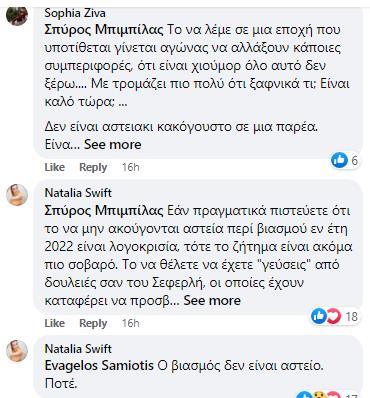Click Natalia Swift's avatar on third comment
Screen dimensions: 370x398
17,351
